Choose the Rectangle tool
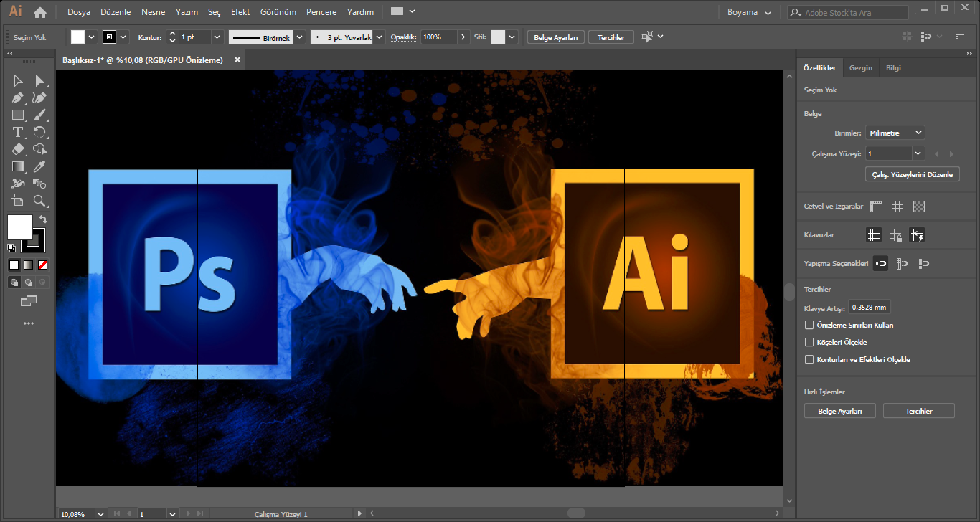The height and width of the screenshot is (522, 980). [x=18, y=115]
